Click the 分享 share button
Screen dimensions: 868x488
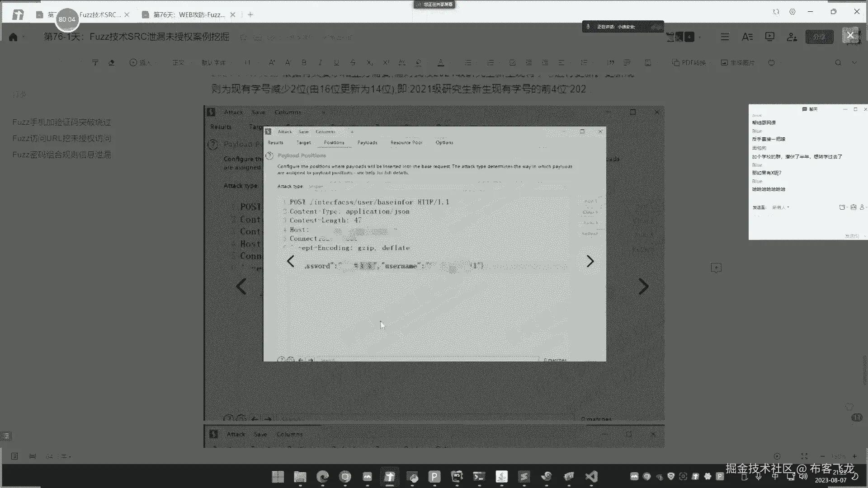click(x=819, y=37)
